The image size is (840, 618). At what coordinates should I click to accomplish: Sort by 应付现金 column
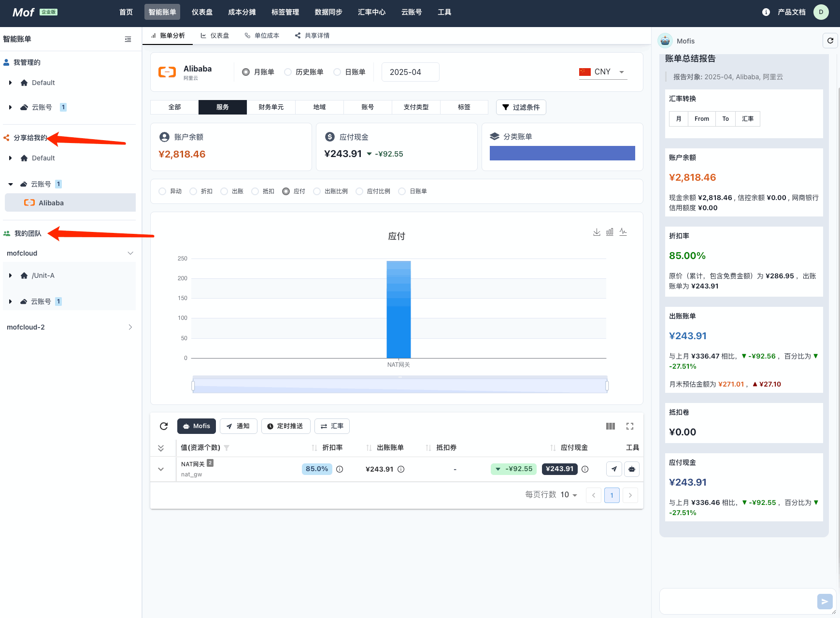click(553, 448)
